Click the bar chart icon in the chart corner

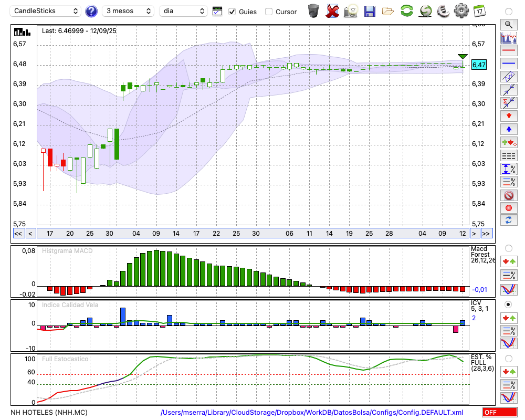pos(22,32)
